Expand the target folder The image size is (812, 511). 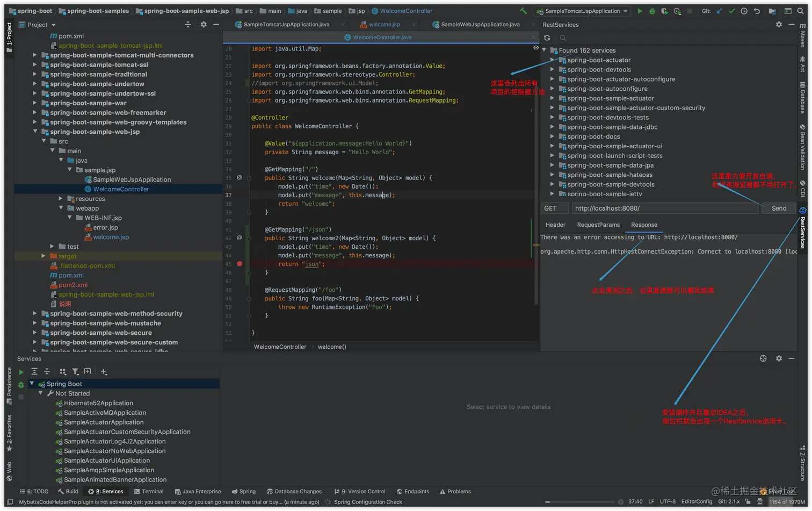tap(44, 256)
